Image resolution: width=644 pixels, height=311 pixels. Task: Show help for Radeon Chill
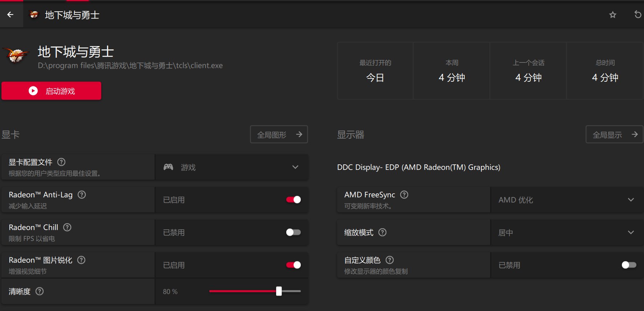point(67,227)
